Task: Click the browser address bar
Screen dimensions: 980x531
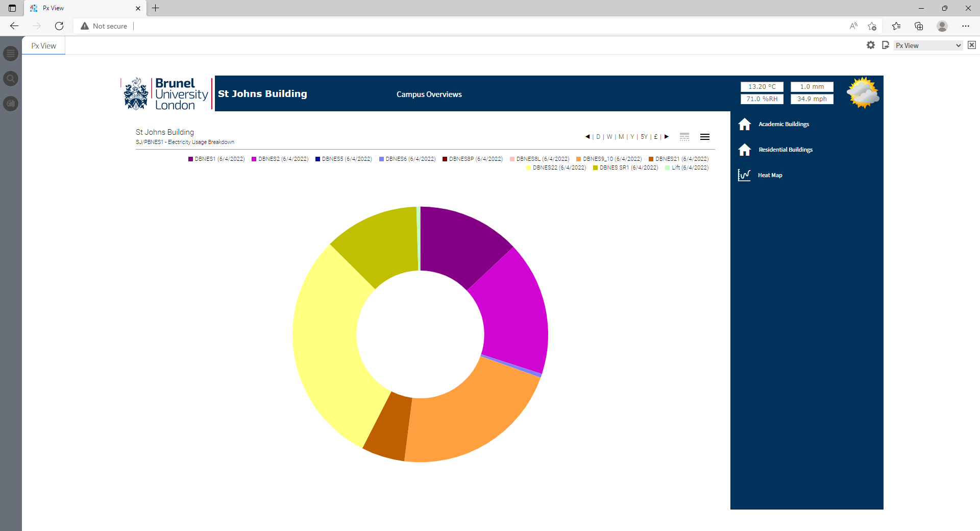Action: 459,26
